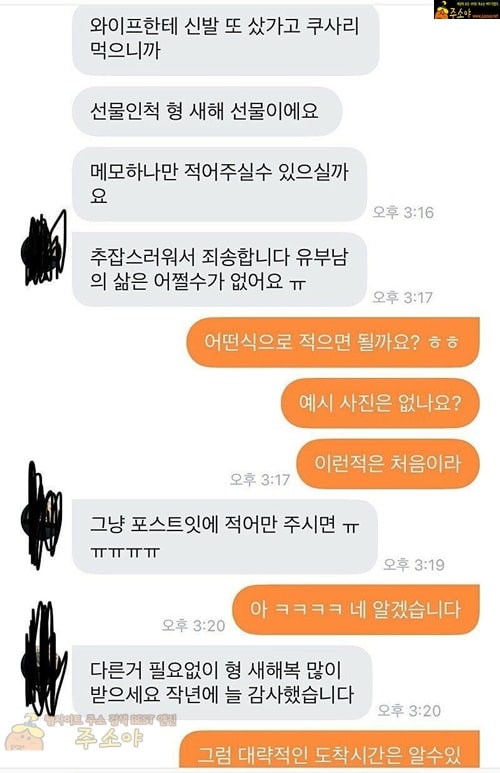Select the 이런적은 처음이라 orange message
The width and height of the screenshot is (500, 773).
(x=388, y=464)
